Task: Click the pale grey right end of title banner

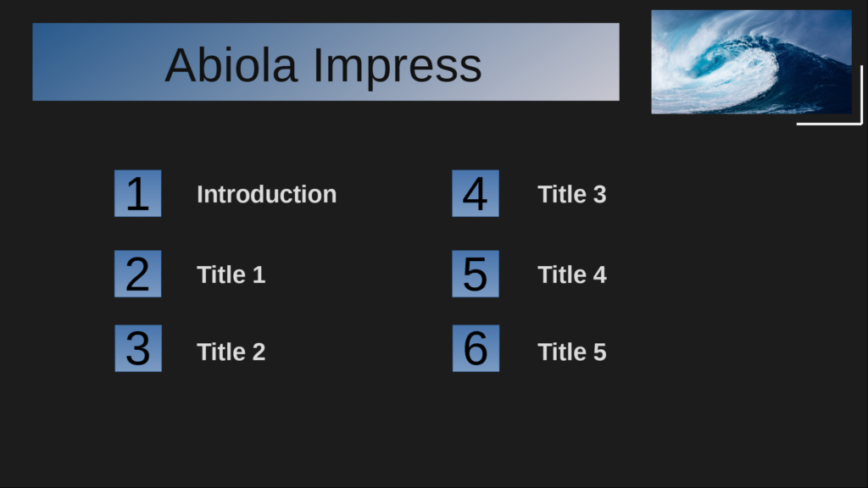Action: coord(593,62)
